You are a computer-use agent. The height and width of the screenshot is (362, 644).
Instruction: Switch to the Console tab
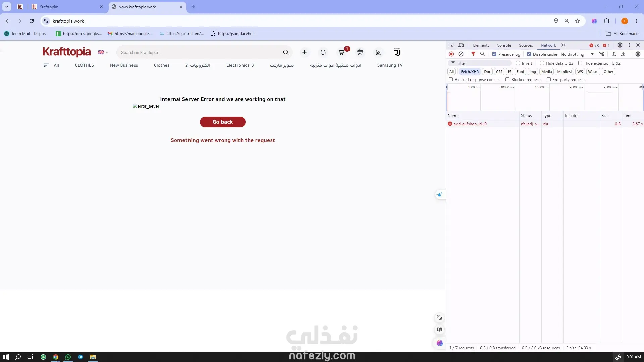(x=504, y=45)
